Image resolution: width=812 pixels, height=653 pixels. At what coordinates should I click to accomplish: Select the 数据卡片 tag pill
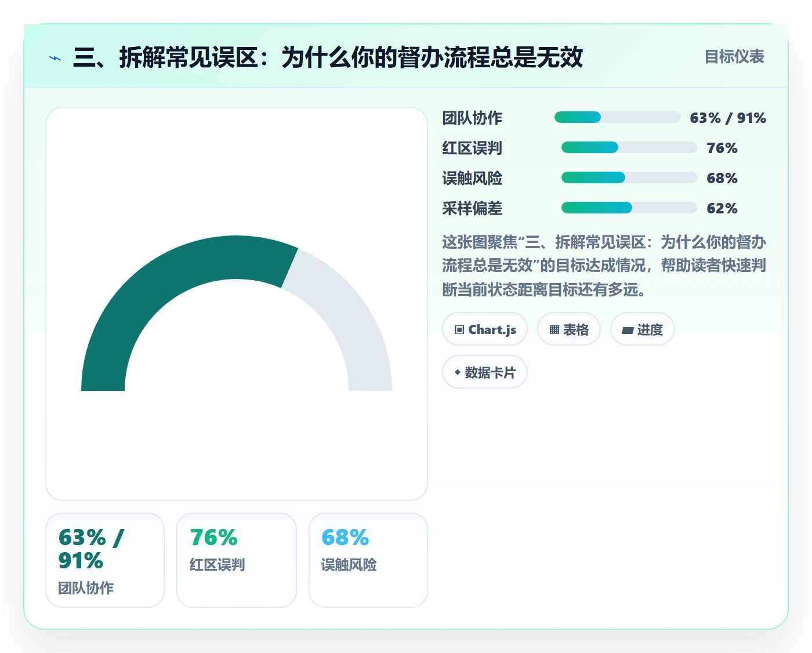pyautogui.click(x=485, y=372)
